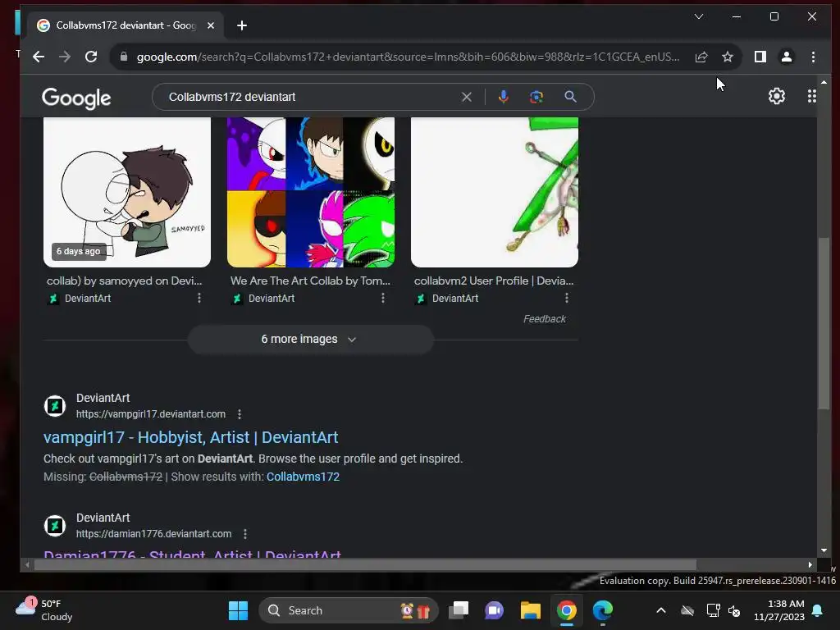Search by image with Google Lens
The height and width of the screenshot is (630, 840).
(x=536, y=97)
